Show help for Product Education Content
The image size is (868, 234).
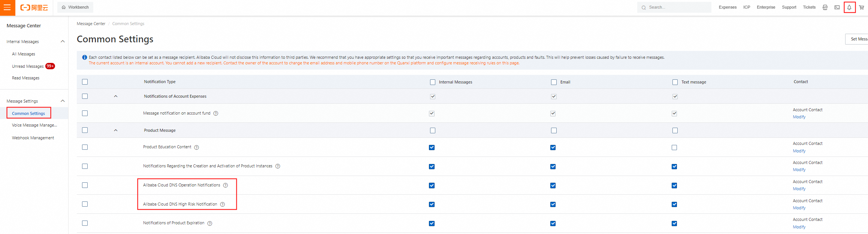tap(197, 148)
